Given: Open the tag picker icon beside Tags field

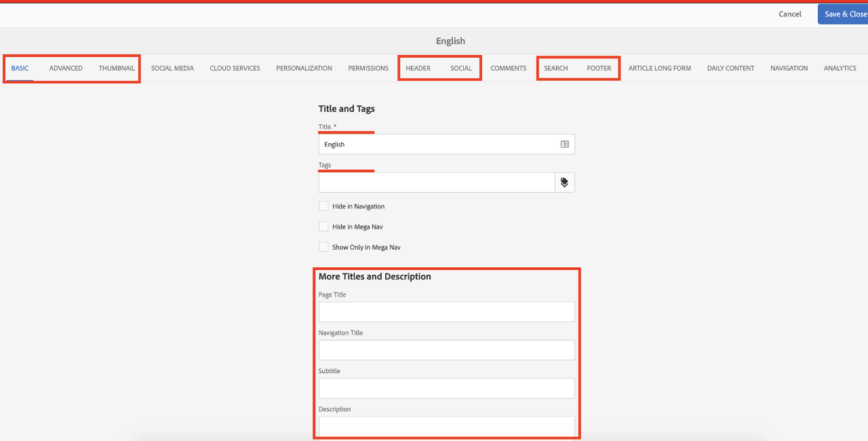Looking at the screenshot, I should click(x=565, y=183).
